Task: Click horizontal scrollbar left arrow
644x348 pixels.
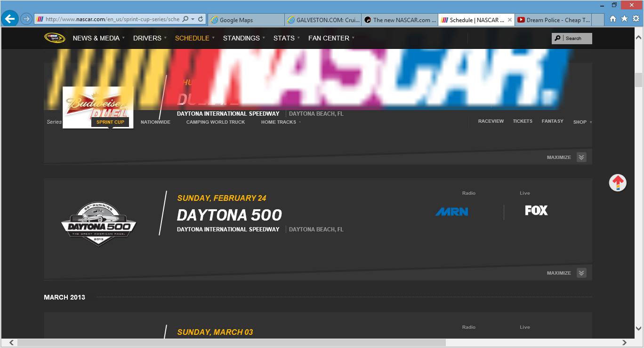Action: (x=11, y=343)
